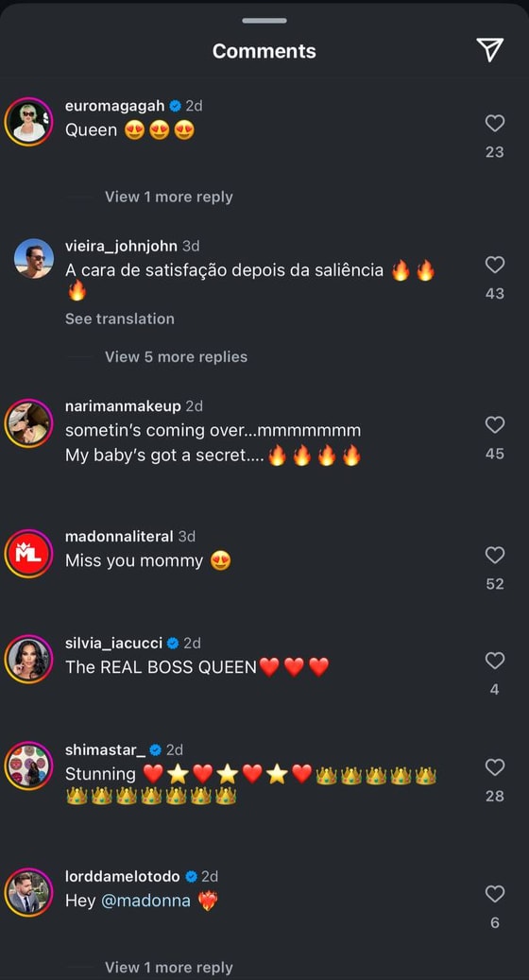Tap heart on madonnaliteral's comment
This screenshot has width=529, height=980.
(x=495, y=555)
